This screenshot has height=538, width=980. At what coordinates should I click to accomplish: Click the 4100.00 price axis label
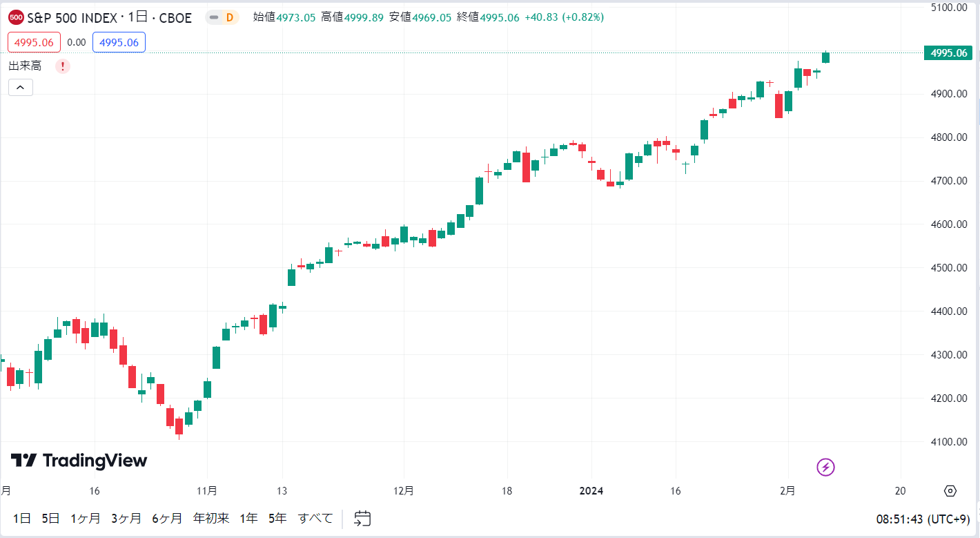point(948,442)
